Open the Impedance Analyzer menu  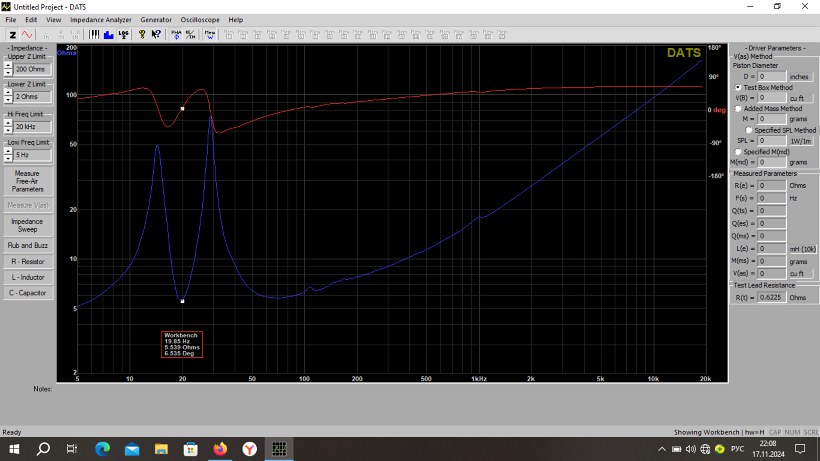point(100,19)
